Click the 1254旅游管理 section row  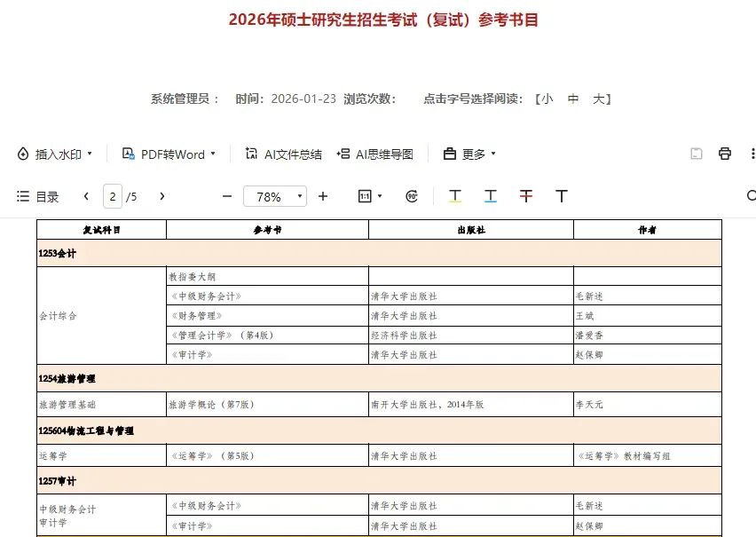pyautogui.click(x=380, y=378)
